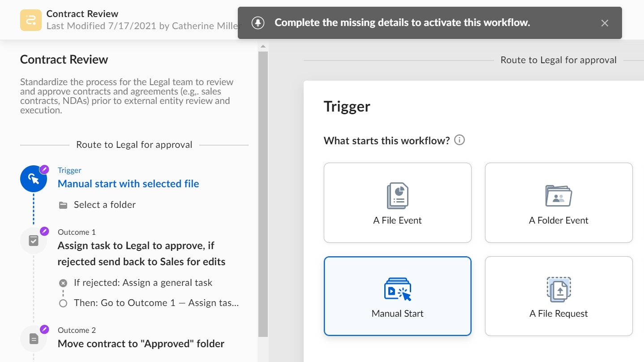
Task: Choose the Manual Start trigger card
Action: tap(398, 296)
